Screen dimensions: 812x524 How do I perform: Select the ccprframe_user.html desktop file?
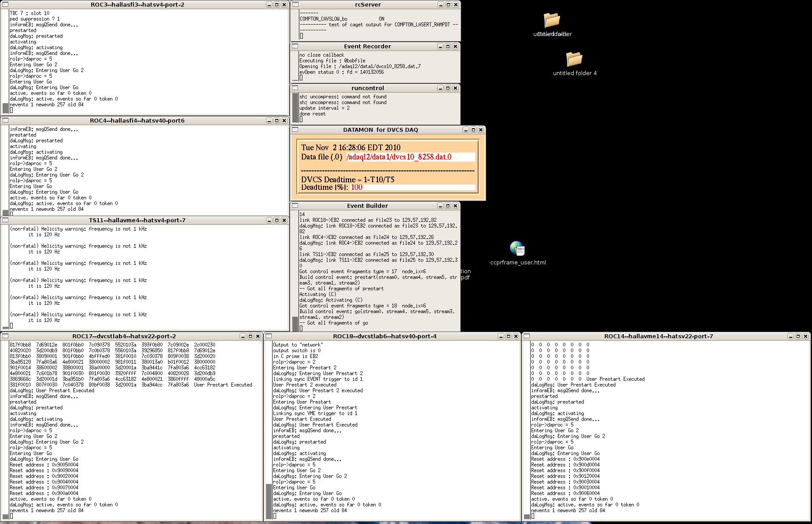pyautogui.click(x=518, y=253)
